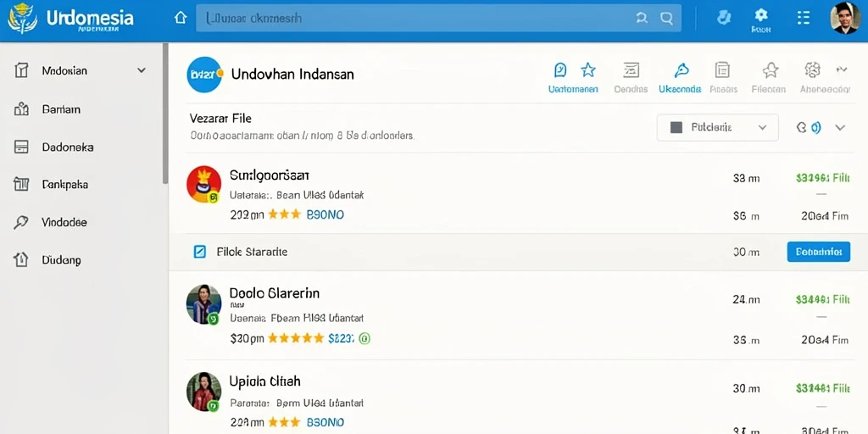The image size is (868, 434).
Task: Expand the Mndosian sidebar chevron
Action: (x=142, y=71)
